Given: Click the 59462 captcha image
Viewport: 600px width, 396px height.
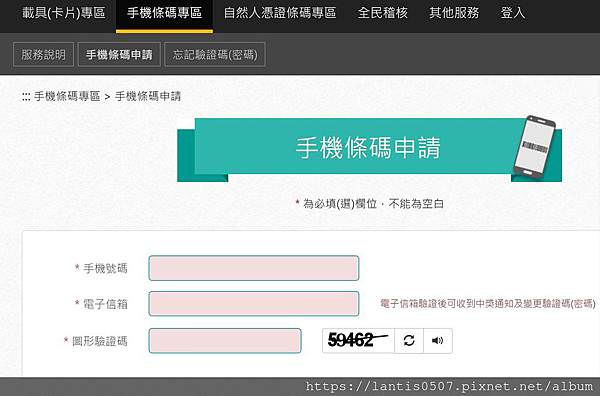Looking at the screenshot, I should (358, 341).
